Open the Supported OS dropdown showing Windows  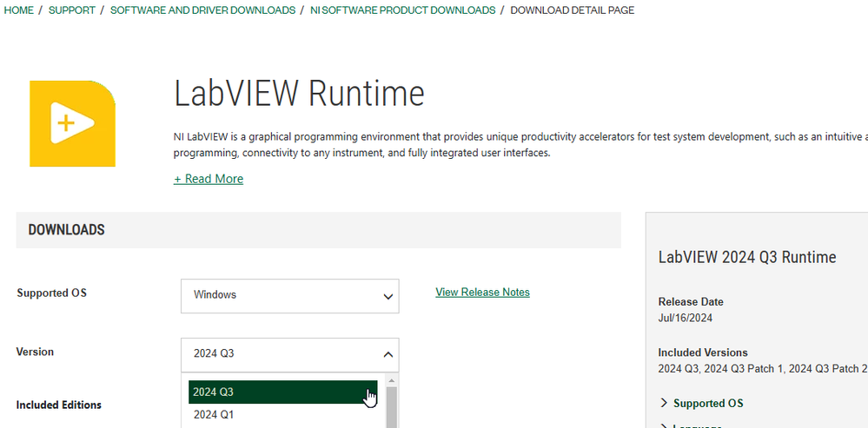(289, 296)
